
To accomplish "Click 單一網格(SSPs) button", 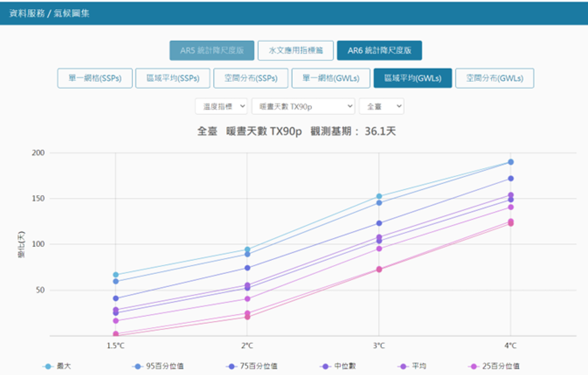I will [x=95, y=78].
